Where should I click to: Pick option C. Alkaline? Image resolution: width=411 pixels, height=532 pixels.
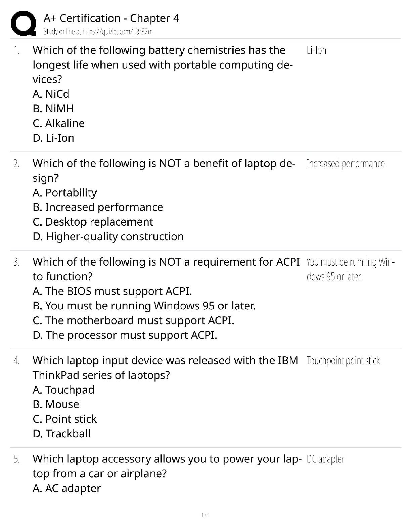(59, 123)
